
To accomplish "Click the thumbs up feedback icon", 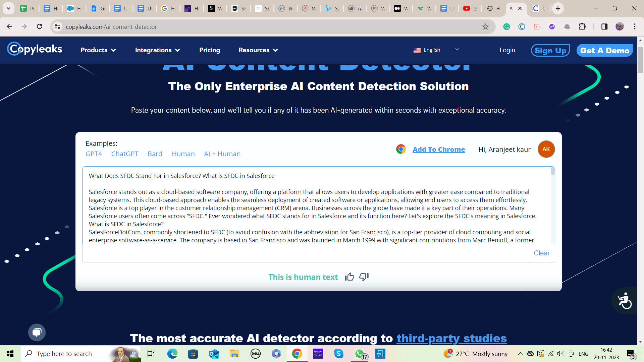I will pos(349,277).
